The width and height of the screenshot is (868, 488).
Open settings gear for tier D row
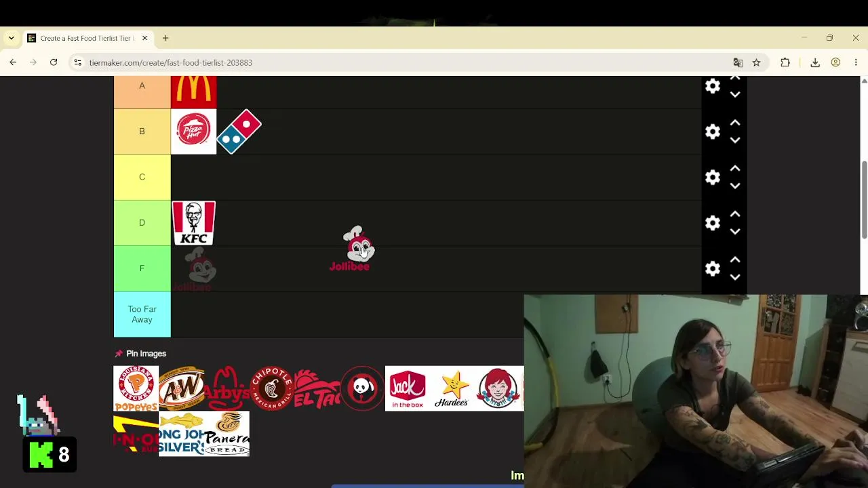[713, 223]
